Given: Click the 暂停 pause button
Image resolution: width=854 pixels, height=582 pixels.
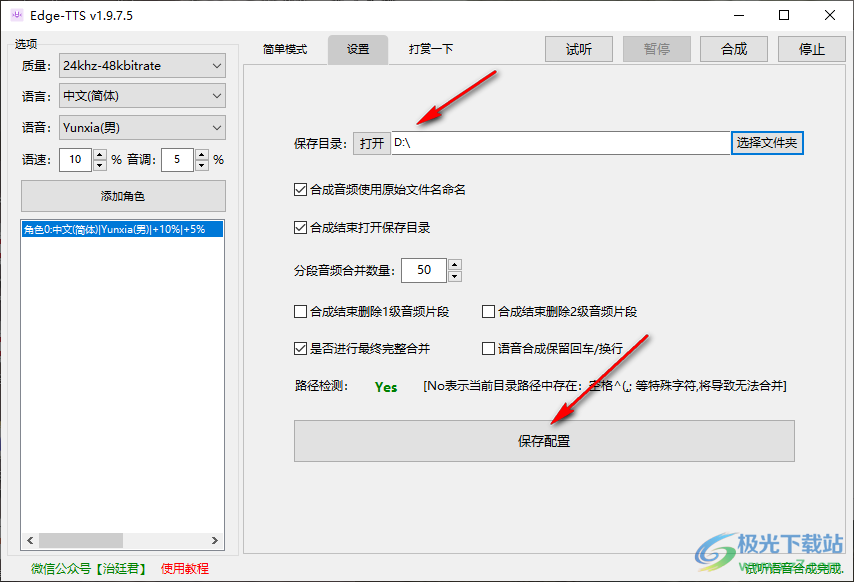Looking at the screenshot, I should (x=657, y=50).
